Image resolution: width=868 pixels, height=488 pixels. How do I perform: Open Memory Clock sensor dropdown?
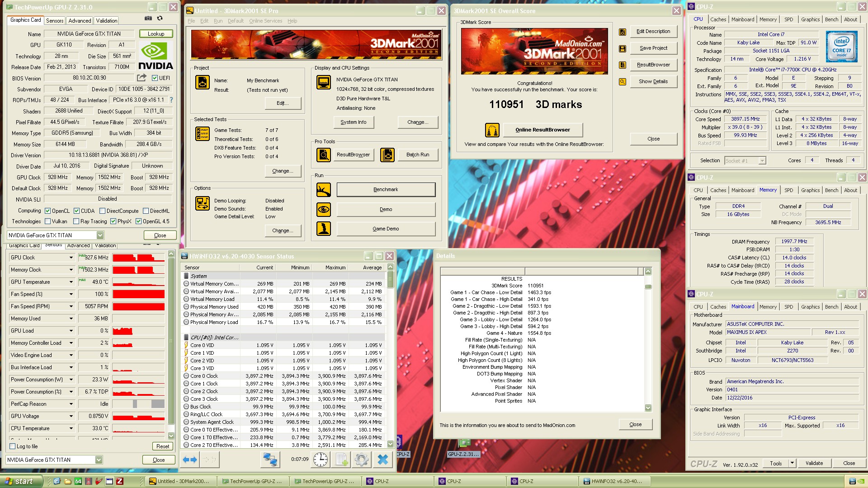point(71,270)
